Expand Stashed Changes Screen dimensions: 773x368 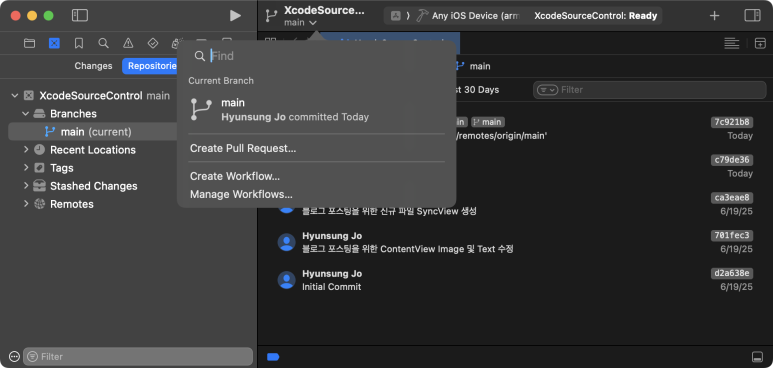(x=26, y=186)
